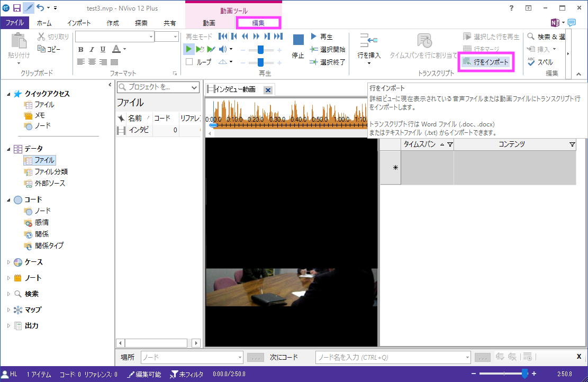Justify text in Format group

pos(114,62)
